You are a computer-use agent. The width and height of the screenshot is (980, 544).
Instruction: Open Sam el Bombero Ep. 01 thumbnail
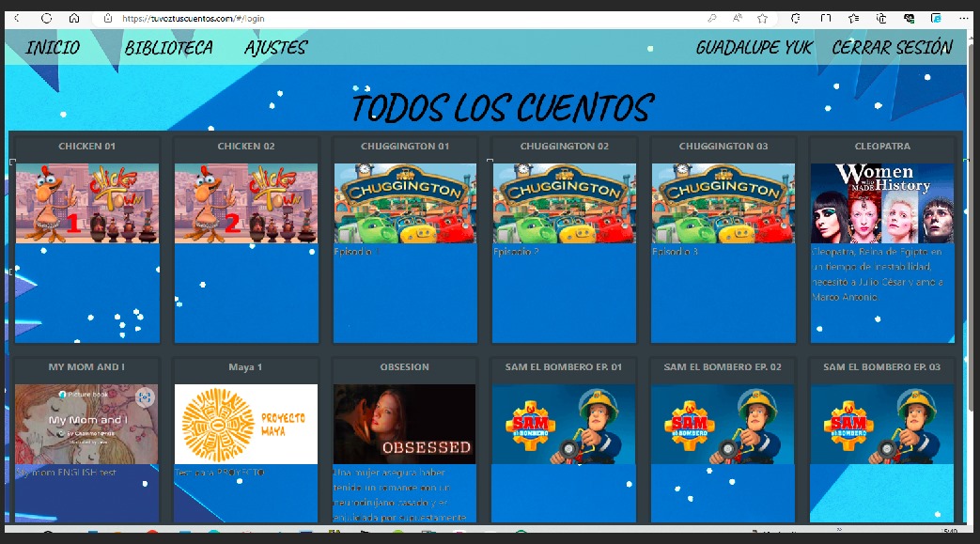point(565,424)
